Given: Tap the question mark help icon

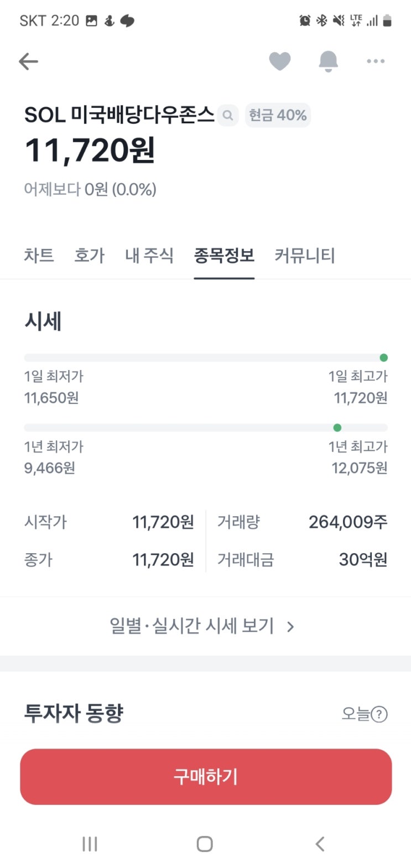Looking at the screenshot, I should coord(379,714).
